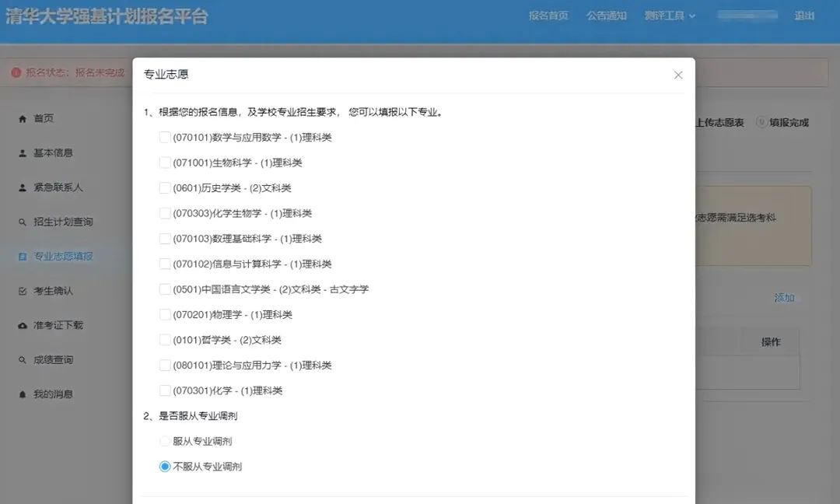Open 专业志愿填报 in the sidebar

click(x=63, y=256)
